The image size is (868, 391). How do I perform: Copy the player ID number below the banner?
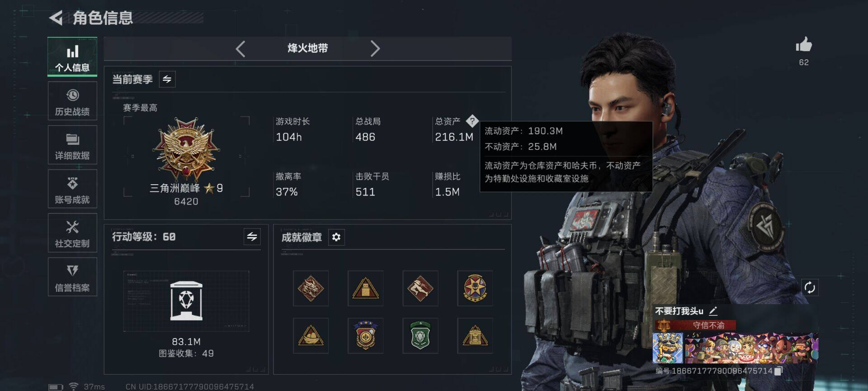[x=778, y=371]
